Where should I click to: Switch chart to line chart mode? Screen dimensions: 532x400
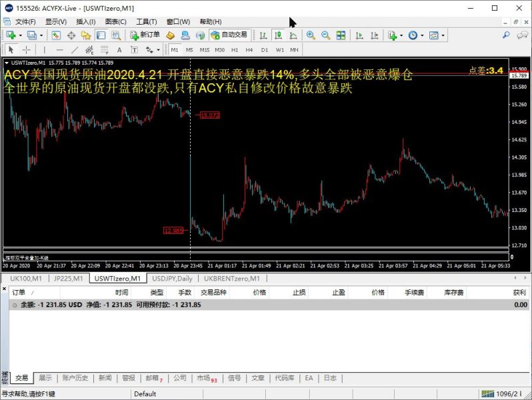coord(293,35)
